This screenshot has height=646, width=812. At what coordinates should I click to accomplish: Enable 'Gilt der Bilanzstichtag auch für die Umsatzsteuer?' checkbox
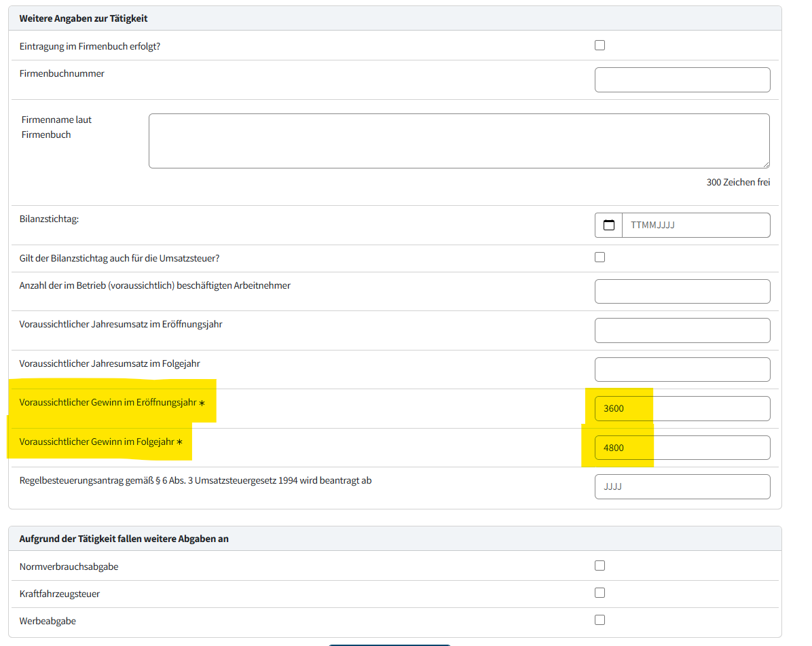pyautogui.click(x=599, y=257)
